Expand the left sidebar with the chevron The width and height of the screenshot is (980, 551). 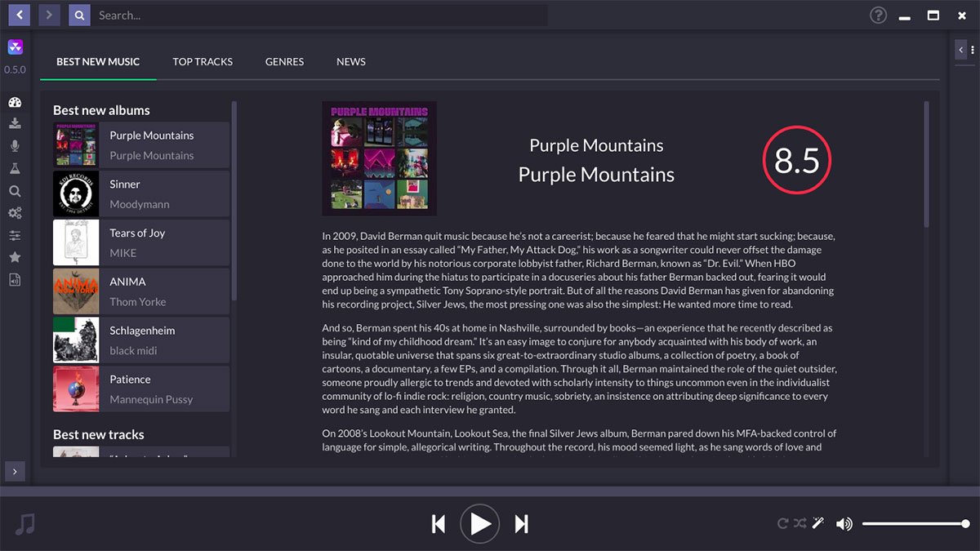[15, 471]
